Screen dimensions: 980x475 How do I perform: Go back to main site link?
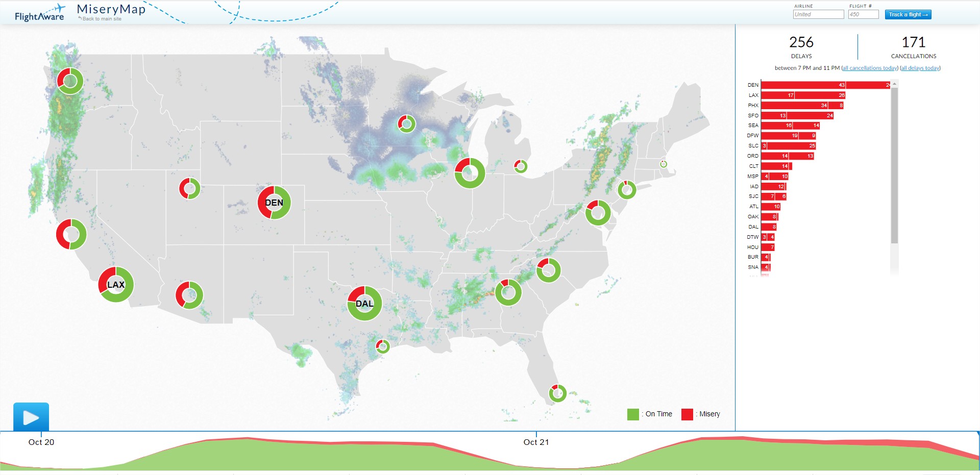(100, 19)
